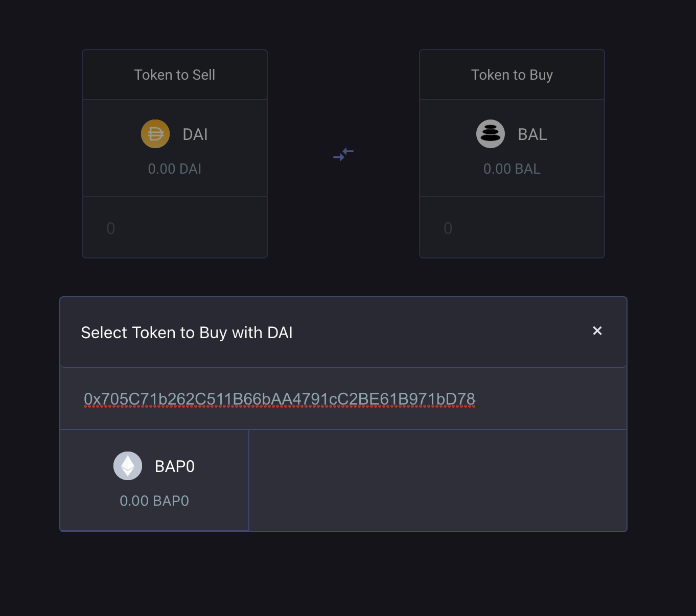Click the BAL token name label
The image size is (696, 616).
click(532, 134)
